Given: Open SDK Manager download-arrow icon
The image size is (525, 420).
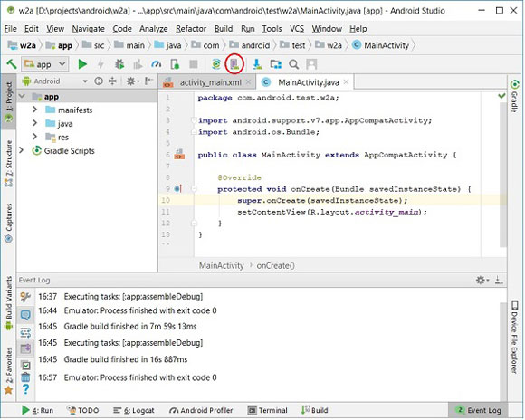Looking at the screenshot, I should coord(257,64).
